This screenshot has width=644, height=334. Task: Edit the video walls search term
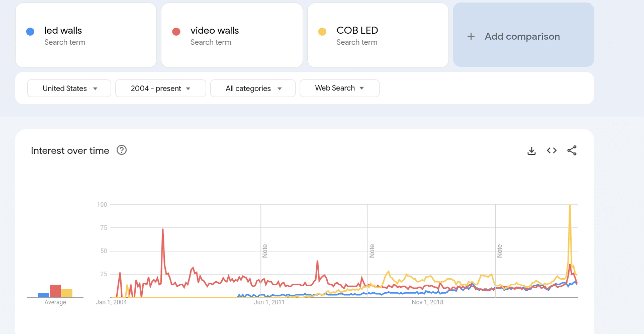tap(215, 31)
